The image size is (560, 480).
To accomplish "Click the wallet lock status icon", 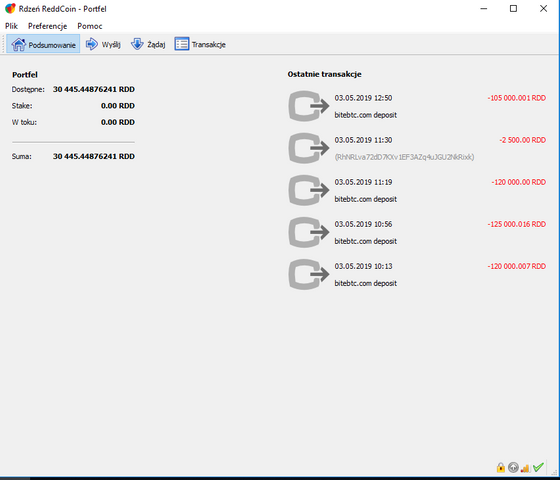I will (x=500, y=467).
